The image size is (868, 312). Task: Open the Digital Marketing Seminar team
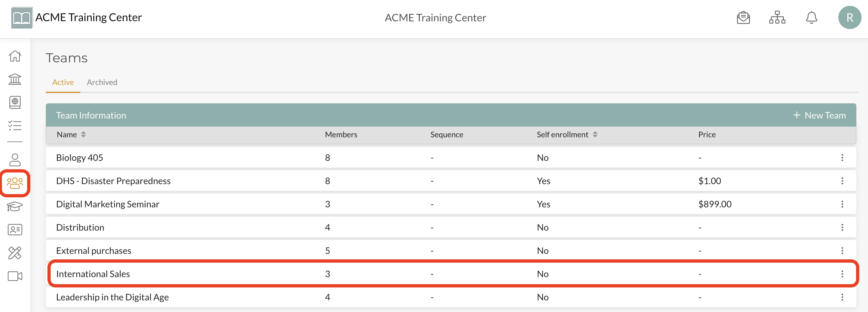coord(107,204)
